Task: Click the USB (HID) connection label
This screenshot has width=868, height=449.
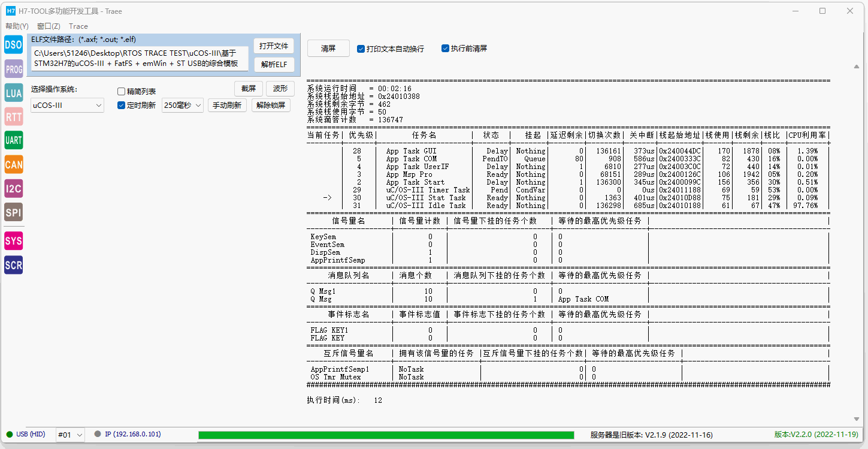Action: tap(31, 434)
